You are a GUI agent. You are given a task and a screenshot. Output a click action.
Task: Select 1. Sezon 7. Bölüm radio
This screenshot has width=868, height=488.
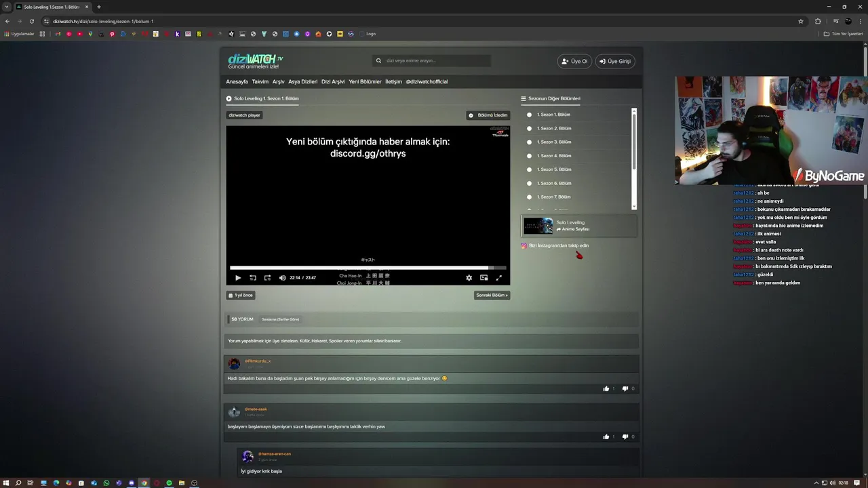pyautogui.click(x=530, y=197)
